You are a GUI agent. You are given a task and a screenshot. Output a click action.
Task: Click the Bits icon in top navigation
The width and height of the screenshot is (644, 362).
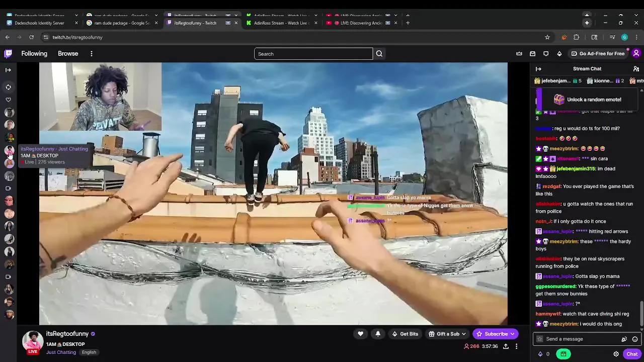[x=559, y=54]
